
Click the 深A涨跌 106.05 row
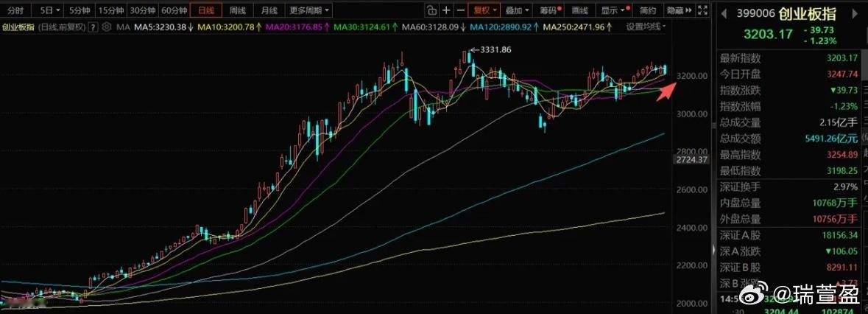click(788, 252)
